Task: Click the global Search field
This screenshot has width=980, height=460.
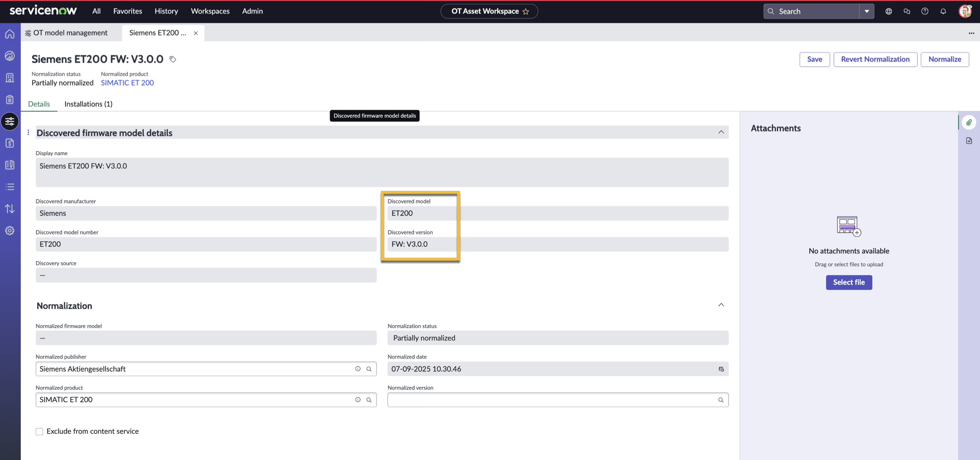Action: point(812,11)
